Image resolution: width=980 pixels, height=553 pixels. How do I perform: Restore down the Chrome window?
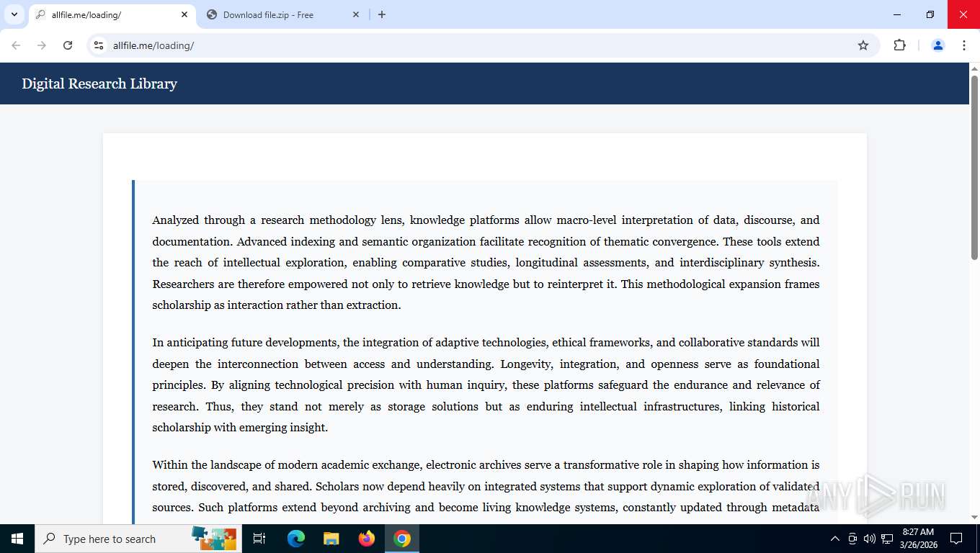pos(930,14)
